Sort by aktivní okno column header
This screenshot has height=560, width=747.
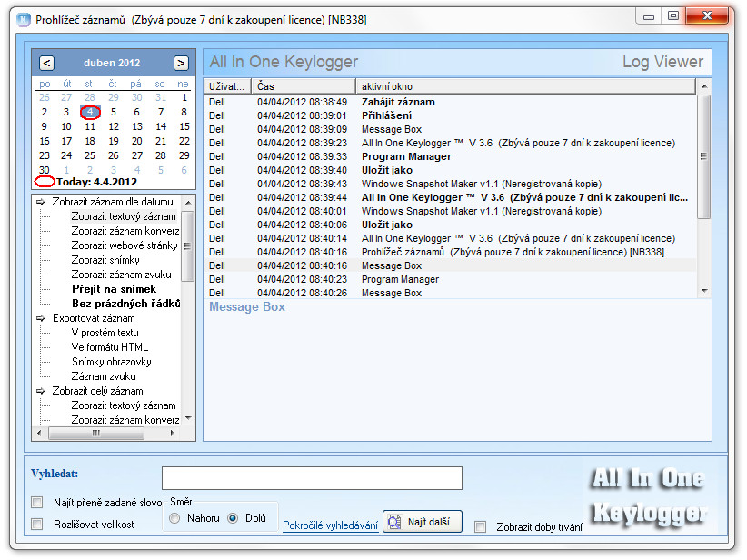point(525,86)
